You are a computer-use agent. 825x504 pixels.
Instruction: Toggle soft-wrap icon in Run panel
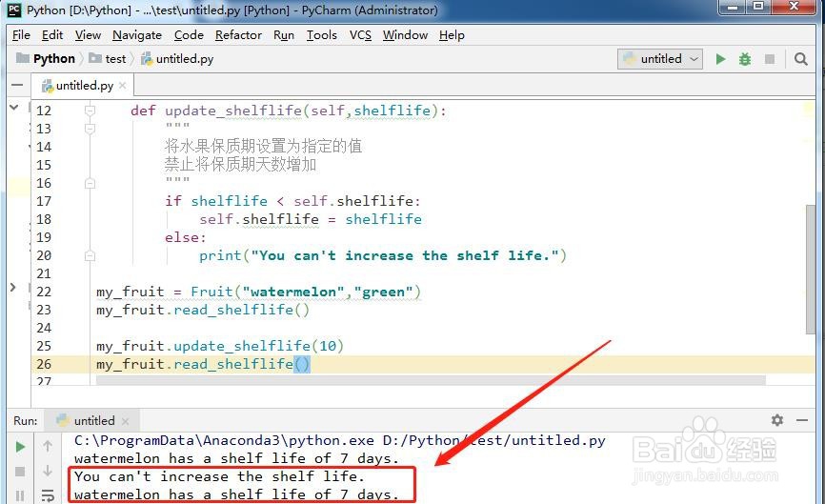(x=48, y=495)
